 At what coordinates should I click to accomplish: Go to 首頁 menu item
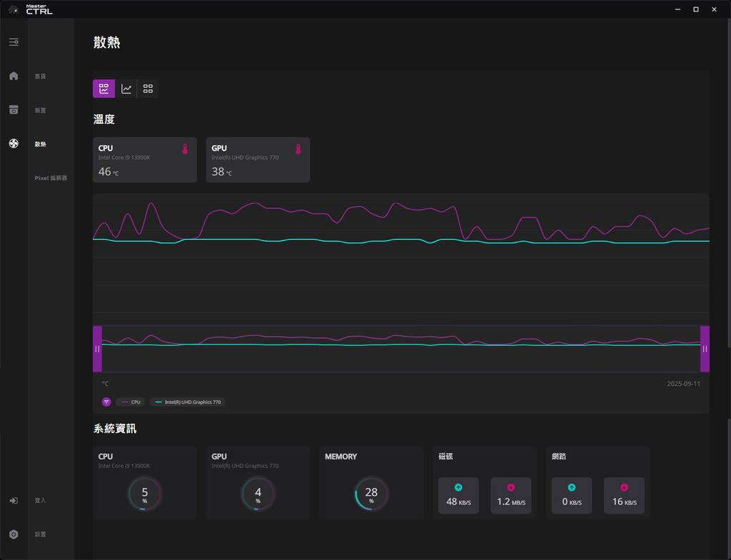tap(40, 76)
